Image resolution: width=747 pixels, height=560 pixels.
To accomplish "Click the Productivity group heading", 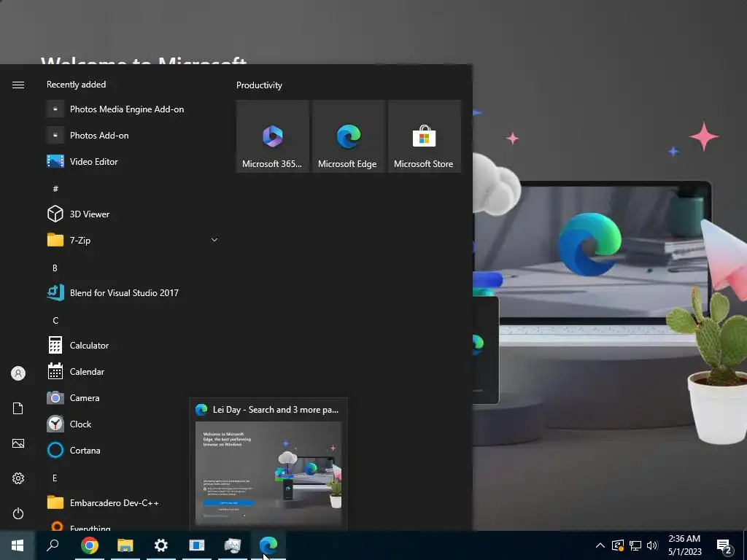I will tap(259, 85).
